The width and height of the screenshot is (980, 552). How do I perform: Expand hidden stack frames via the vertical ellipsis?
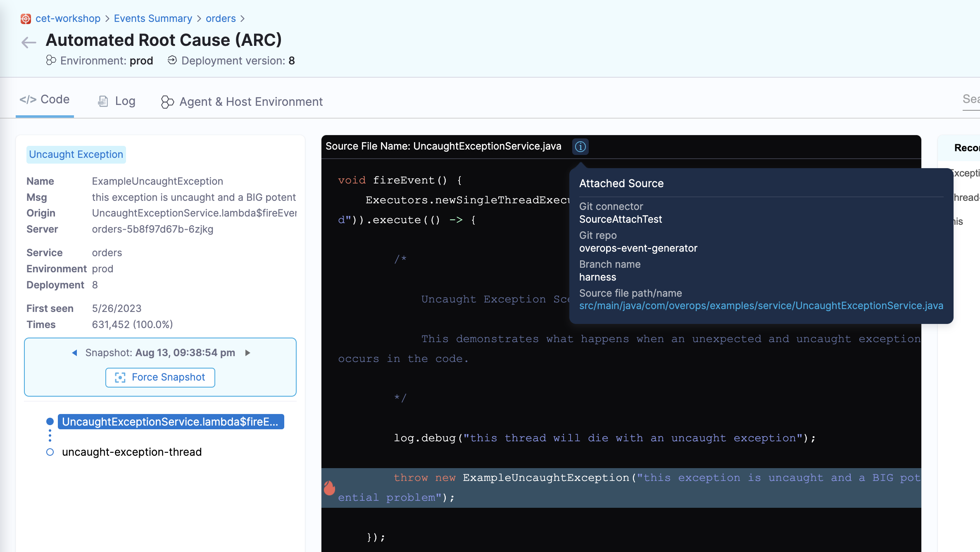(x=50, y=436)
